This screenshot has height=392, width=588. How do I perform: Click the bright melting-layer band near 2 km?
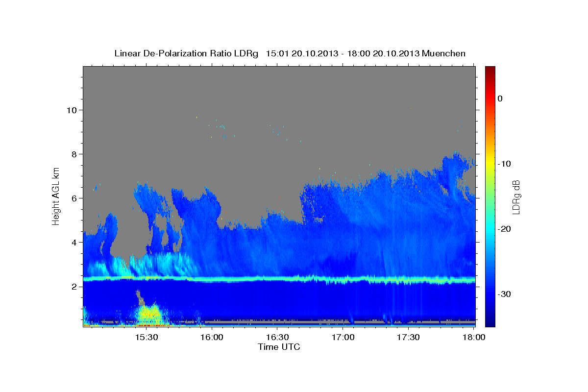[279, 279]
